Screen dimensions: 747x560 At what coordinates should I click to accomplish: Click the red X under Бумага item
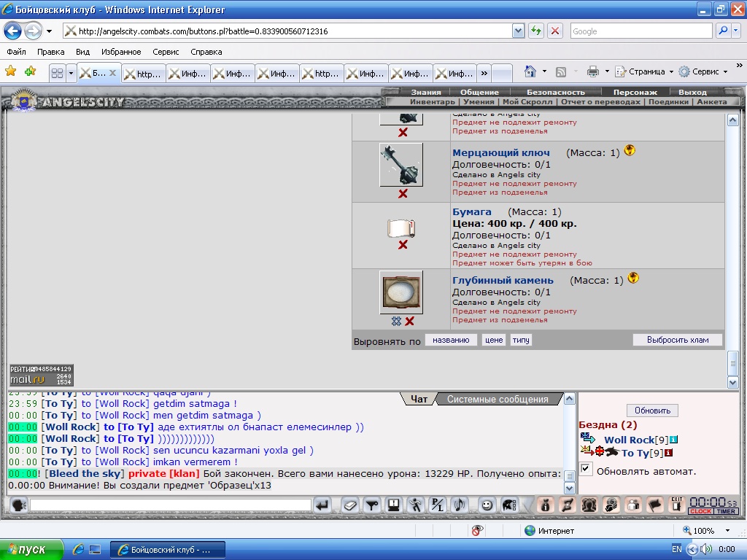coord(403,245)
